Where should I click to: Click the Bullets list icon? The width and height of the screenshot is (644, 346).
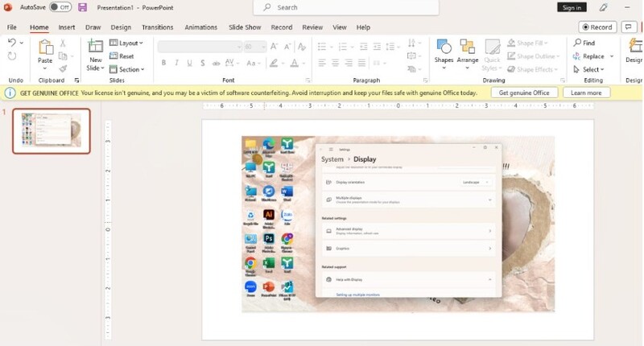[x=322, y=47]
